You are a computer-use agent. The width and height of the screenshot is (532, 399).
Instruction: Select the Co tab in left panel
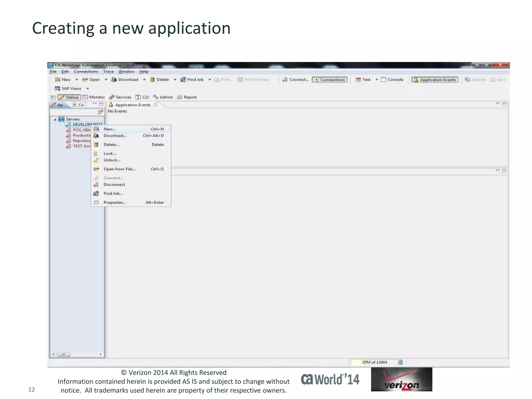[x=78, y=105]
